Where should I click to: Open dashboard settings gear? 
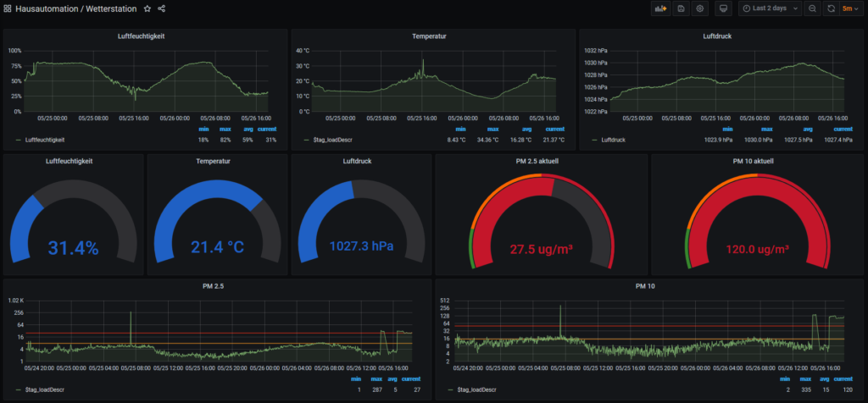[700, 8]
